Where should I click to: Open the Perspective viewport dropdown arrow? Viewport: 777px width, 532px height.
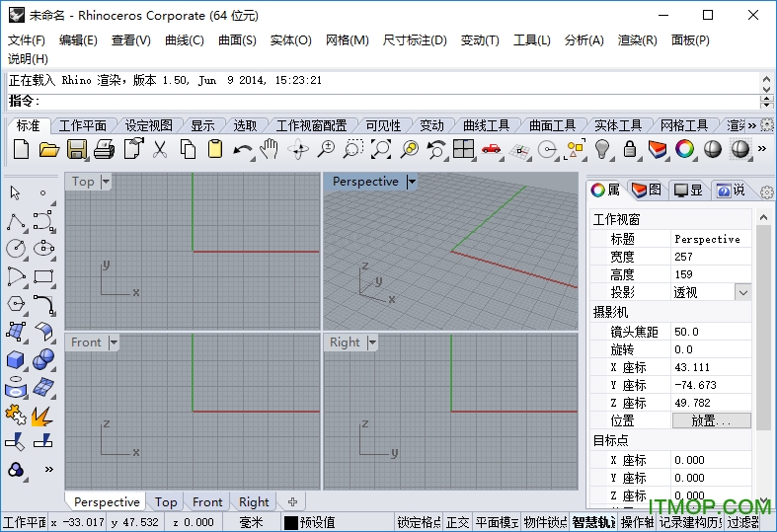412,182
